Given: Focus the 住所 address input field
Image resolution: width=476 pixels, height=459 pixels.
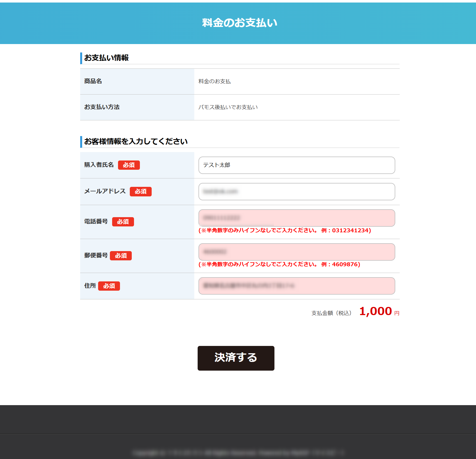Looking at the screenshot, I should tap(297, 286).
